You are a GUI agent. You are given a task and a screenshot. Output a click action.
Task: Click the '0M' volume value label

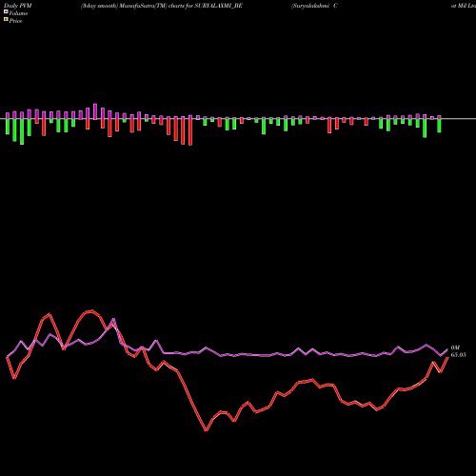coord(455,347)
